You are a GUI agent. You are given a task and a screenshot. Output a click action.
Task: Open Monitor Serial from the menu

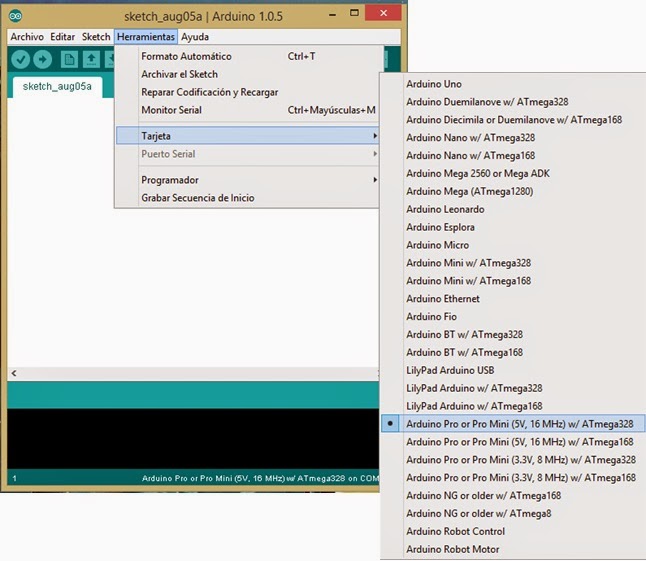tap(247, 110)
